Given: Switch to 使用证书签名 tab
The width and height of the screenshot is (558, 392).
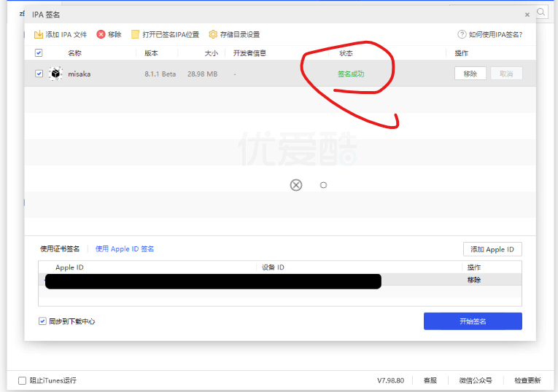Looking at the screenshot, I should click(60, 248).
